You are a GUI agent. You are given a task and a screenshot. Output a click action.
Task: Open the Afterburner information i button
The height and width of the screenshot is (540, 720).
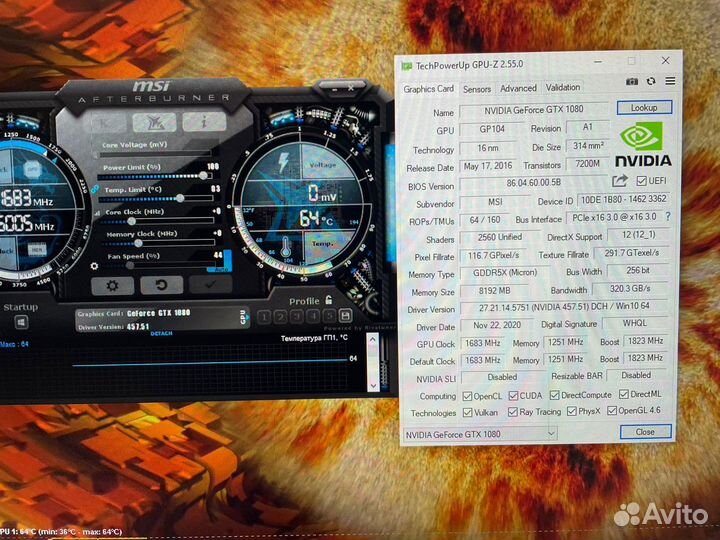point(204,122)
